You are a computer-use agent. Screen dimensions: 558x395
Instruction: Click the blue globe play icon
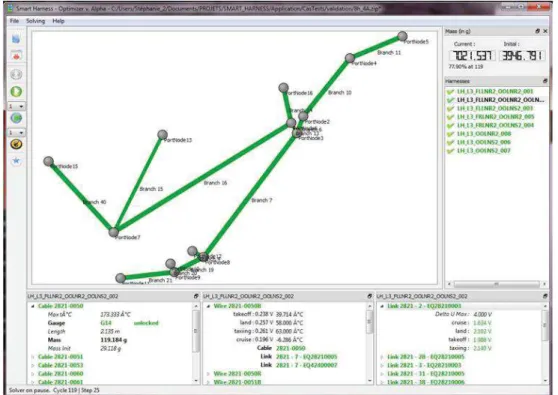[x=16, y=118]
